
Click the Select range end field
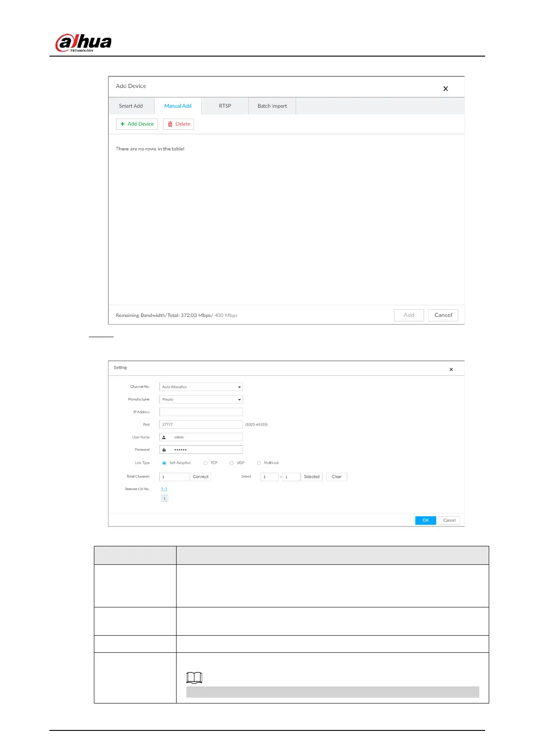(292, 477)
